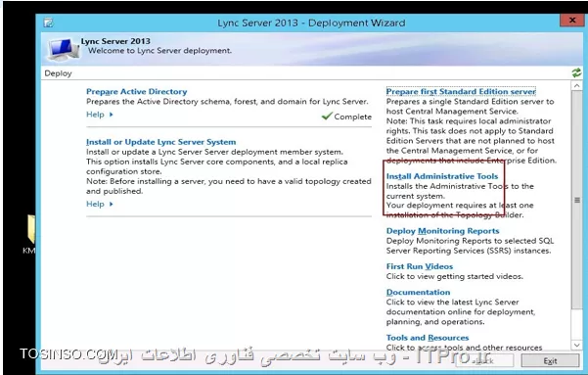Click the scrollbar down arrow
The height and width of the screenshot is (375, 588).
[577, 345]
